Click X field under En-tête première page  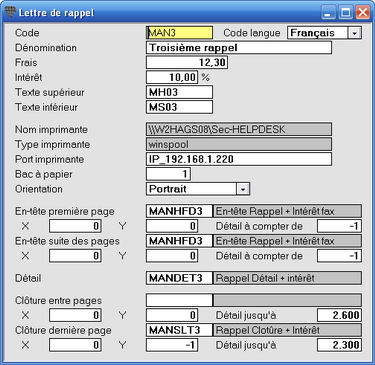[75, 226]
